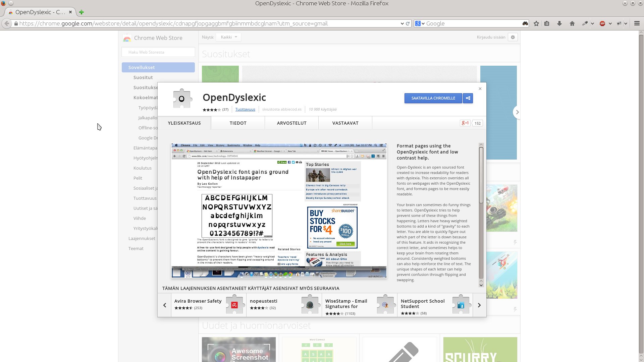
Task: Select Suositut in the sidebar
Action: 143,77
